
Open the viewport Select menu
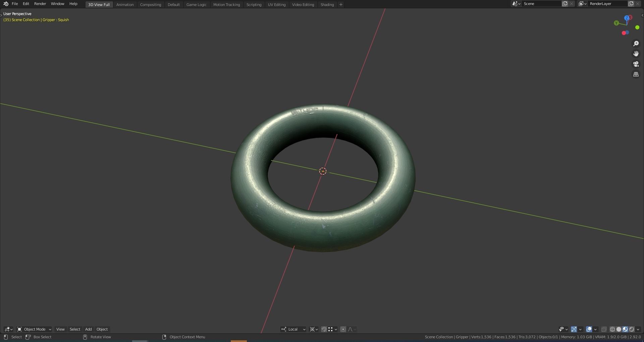click(75, 329)
